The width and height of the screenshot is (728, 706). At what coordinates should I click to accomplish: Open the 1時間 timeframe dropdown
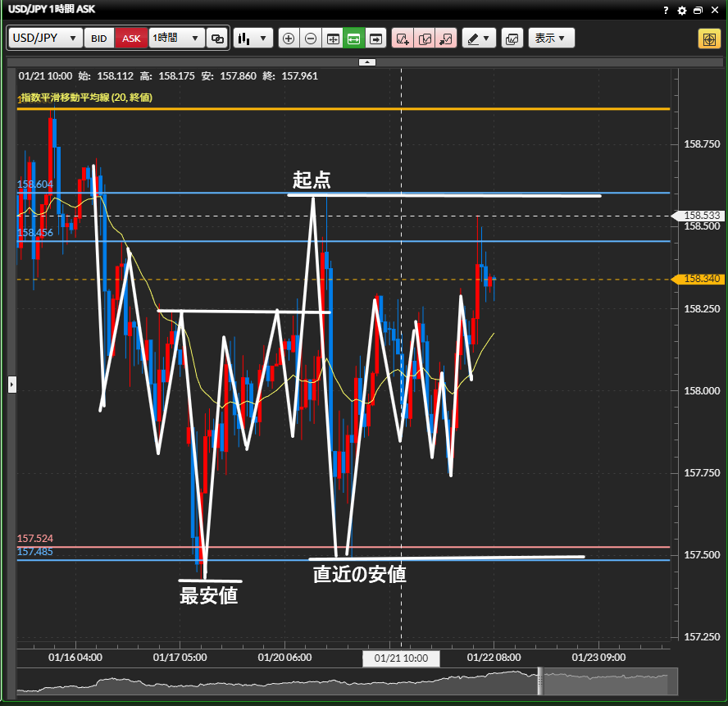(176, 39)
